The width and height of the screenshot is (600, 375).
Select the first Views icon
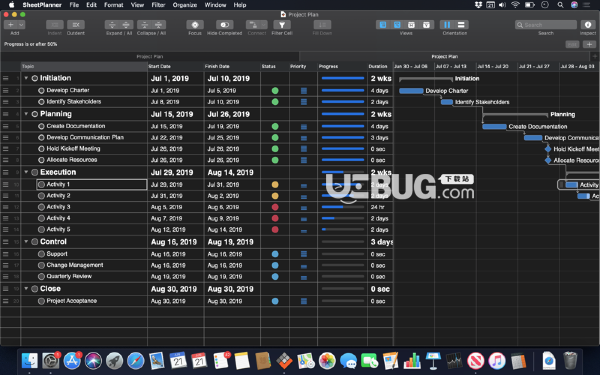[383, 25]
